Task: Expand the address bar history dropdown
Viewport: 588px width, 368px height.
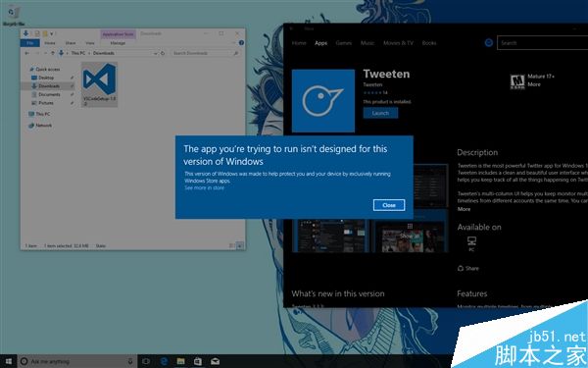Action: (155, 53)
